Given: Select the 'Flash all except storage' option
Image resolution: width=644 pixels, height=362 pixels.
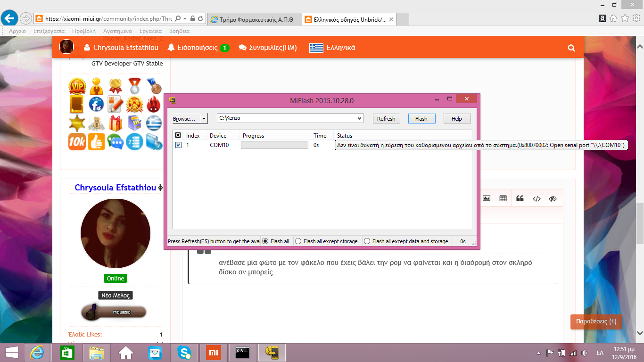Looking at the screenshot, I should tap(298, 241).
